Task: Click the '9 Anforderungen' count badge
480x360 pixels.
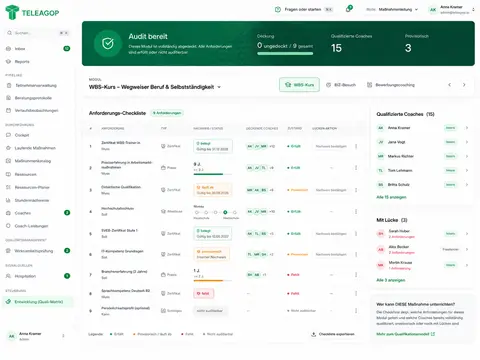Action: tap(167, 113)
